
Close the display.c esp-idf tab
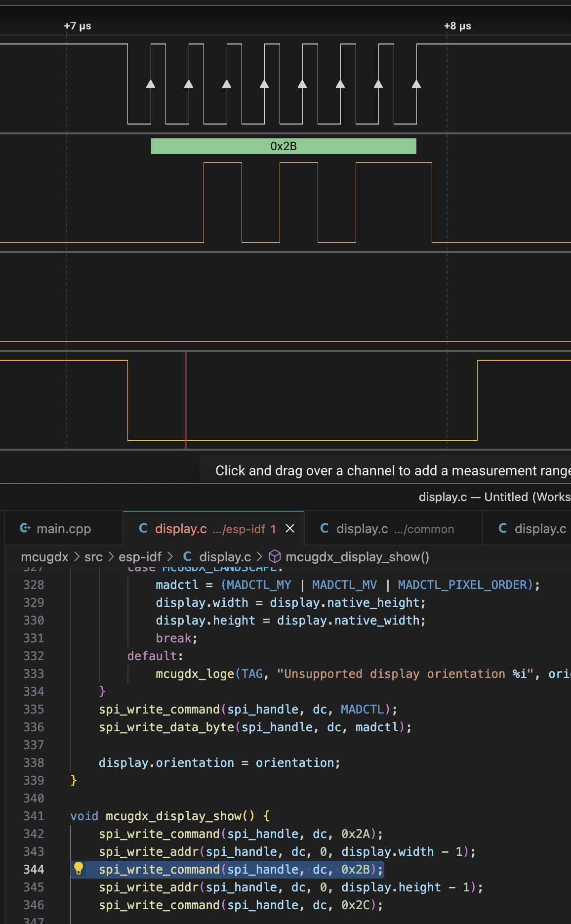click(x=290, y=528)
